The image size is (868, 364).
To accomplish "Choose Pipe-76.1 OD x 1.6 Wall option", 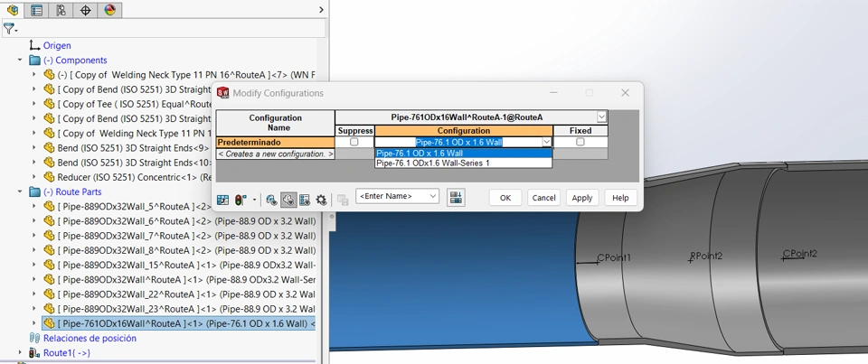I will pos(463,154).
